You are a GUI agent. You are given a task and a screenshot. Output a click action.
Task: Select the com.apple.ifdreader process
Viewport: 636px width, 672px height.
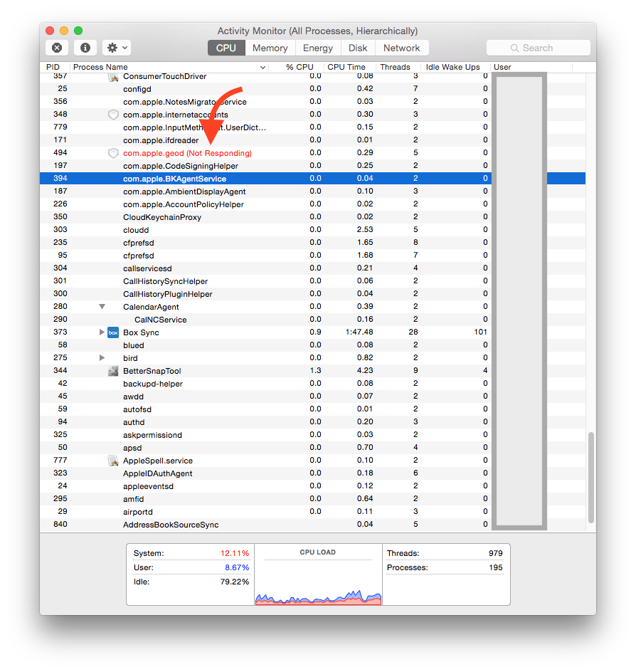click(x=312, y=140)
